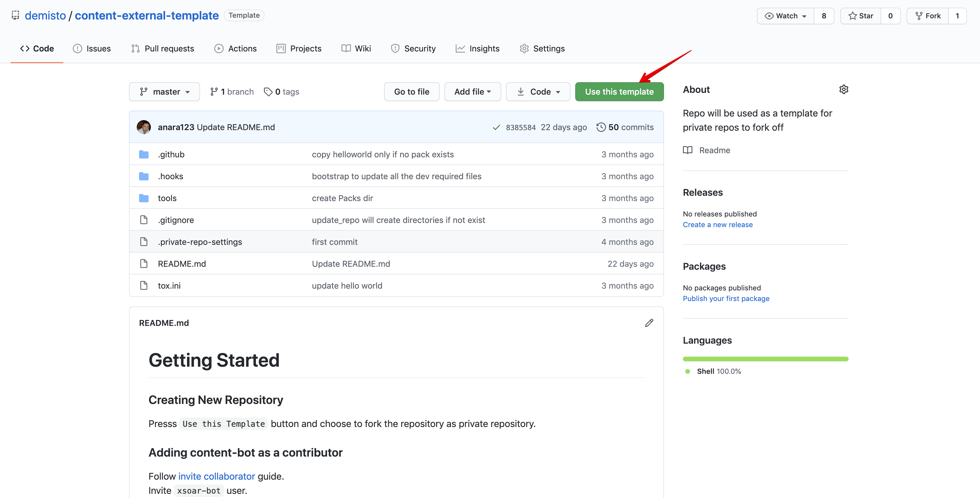Switch to the Wiki tab
This screenshot has width=980, height=498.
(x=356, y=49)
